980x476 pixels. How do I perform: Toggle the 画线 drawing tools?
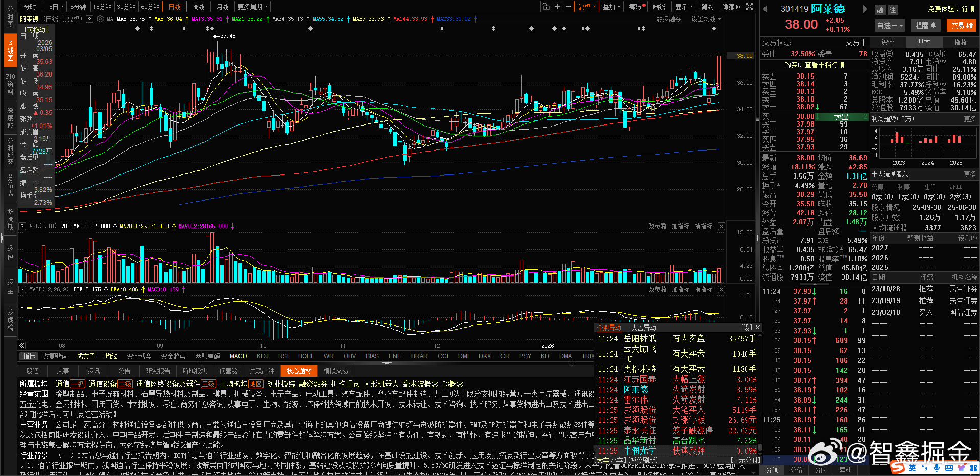click(x=659, y=7)
